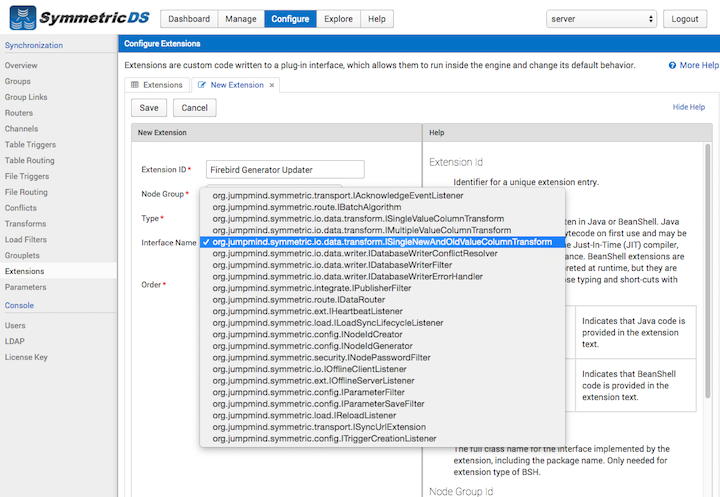Select Load Filters in sidebar
The image size is (720, 497).
[24, 239]
